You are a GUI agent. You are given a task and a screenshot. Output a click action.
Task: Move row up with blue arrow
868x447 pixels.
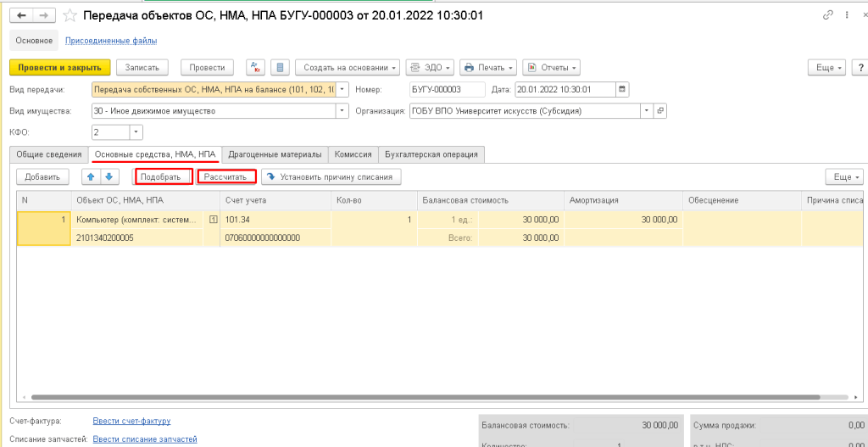pyautogui.click(x=91, y=177)
